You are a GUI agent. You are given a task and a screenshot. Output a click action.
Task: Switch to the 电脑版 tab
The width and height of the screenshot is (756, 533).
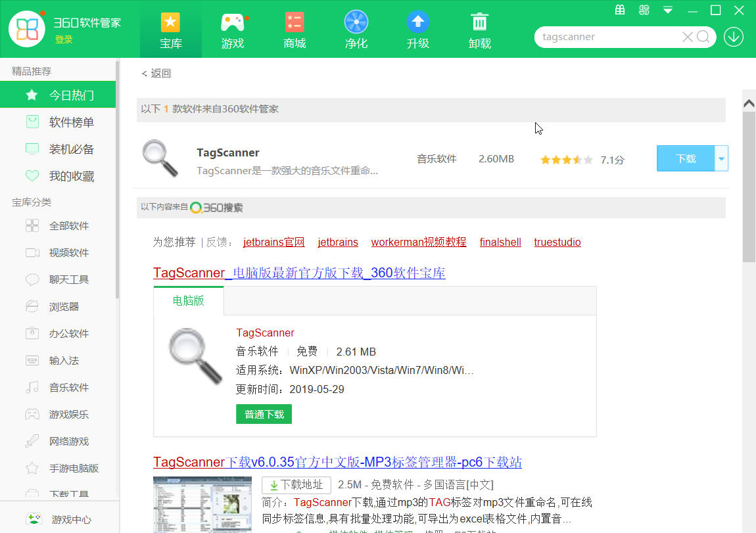tap(188, 300)
